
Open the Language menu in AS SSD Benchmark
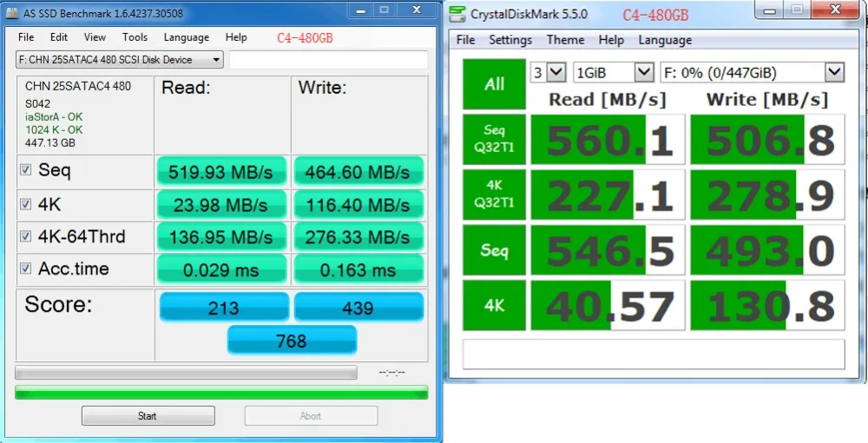tap(186, 37)
